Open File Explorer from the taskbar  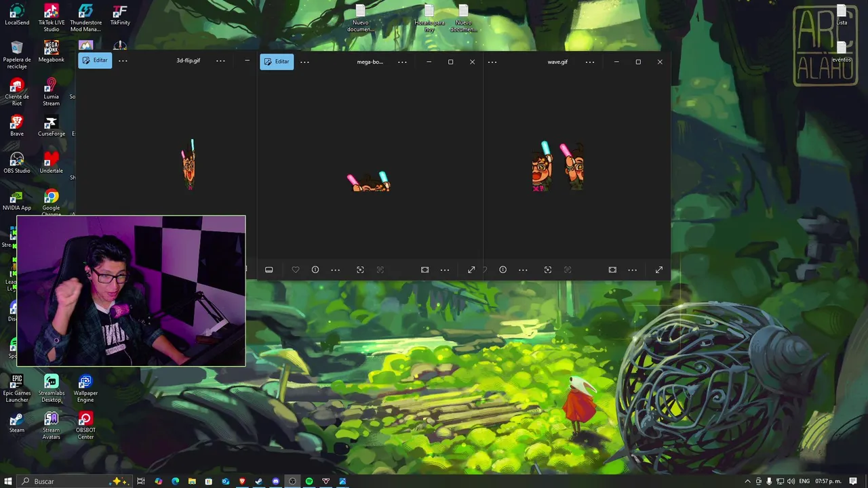(x=192, y=481)
